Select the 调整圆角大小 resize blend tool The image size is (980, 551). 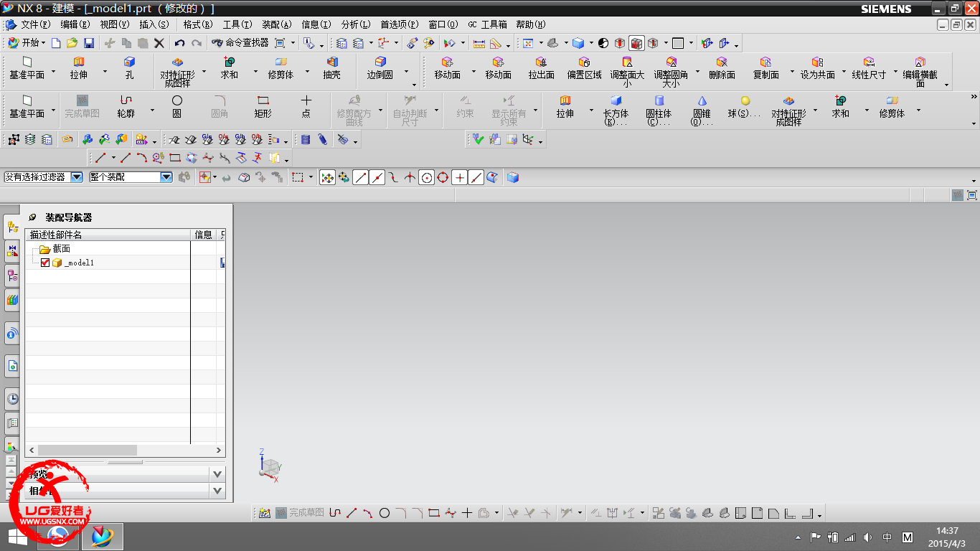(x=671, y=72)
